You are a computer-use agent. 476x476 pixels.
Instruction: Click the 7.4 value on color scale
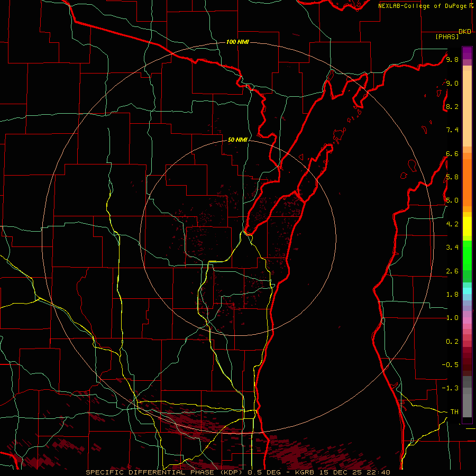tap(452, 130)
